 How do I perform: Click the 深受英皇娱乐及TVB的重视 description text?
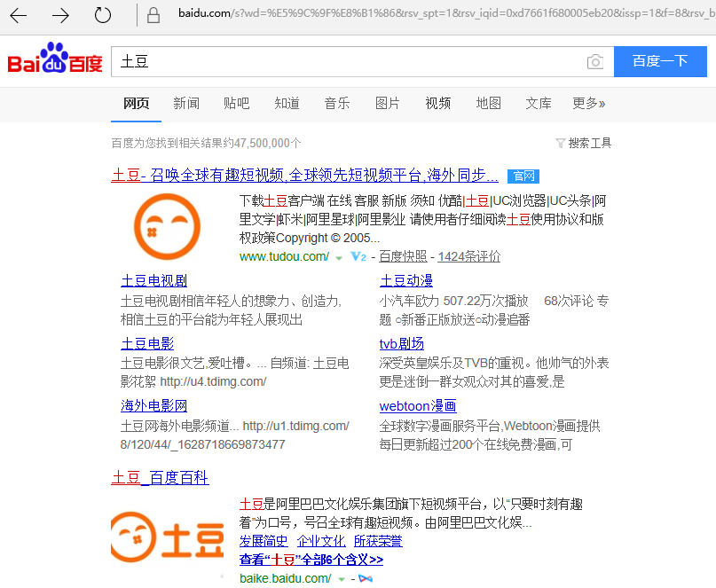[x=493, y=372]
